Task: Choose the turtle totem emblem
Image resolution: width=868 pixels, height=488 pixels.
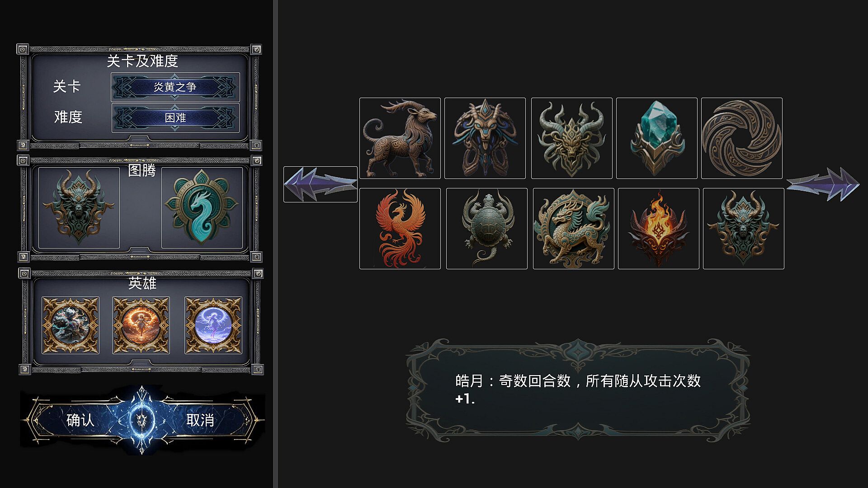Action: [x=487, y=229]
